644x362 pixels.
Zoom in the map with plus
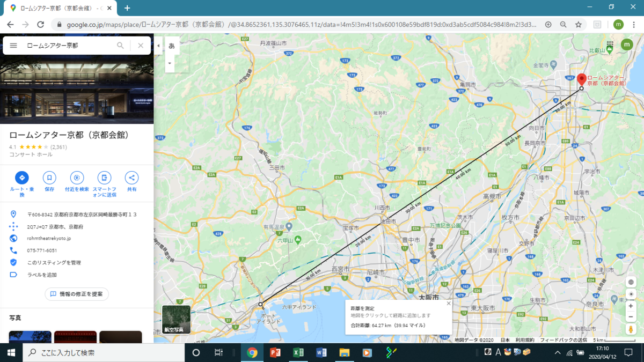click(631, 306)
